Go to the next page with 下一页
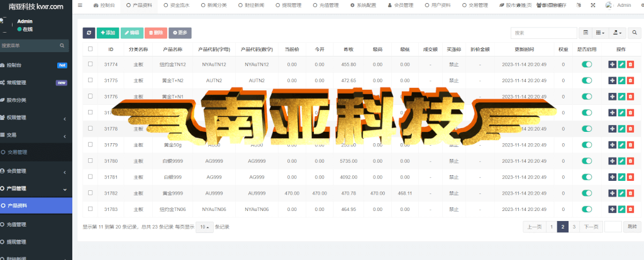Viewport: 644px width, 260px height. pyautogui.click(x=591, y=226)
